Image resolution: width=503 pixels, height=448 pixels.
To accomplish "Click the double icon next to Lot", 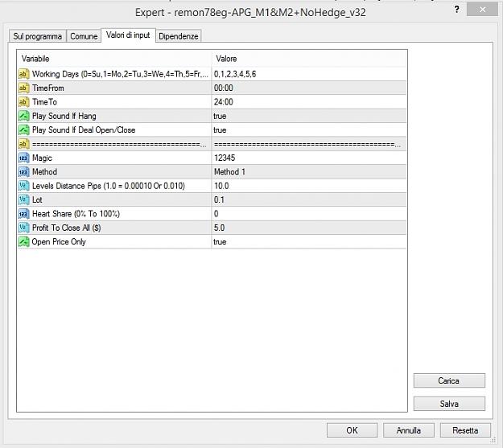I will click(23, 199).
